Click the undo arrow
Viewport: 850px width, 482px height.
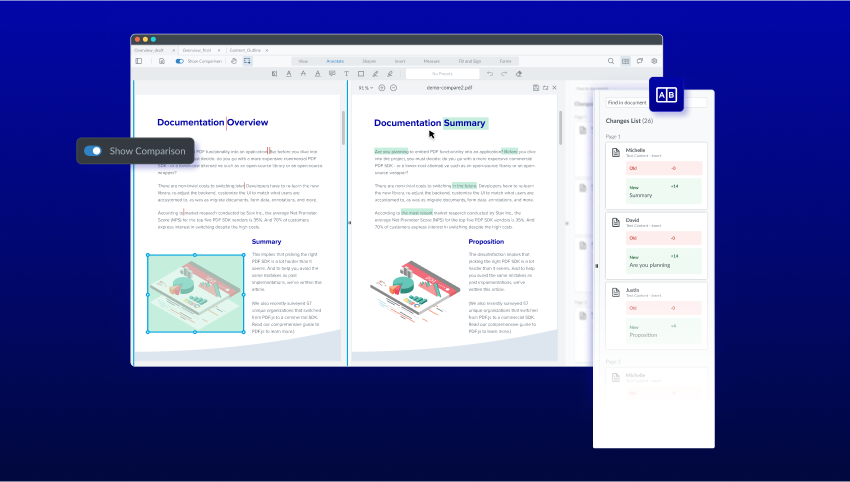tap(490, 74)
